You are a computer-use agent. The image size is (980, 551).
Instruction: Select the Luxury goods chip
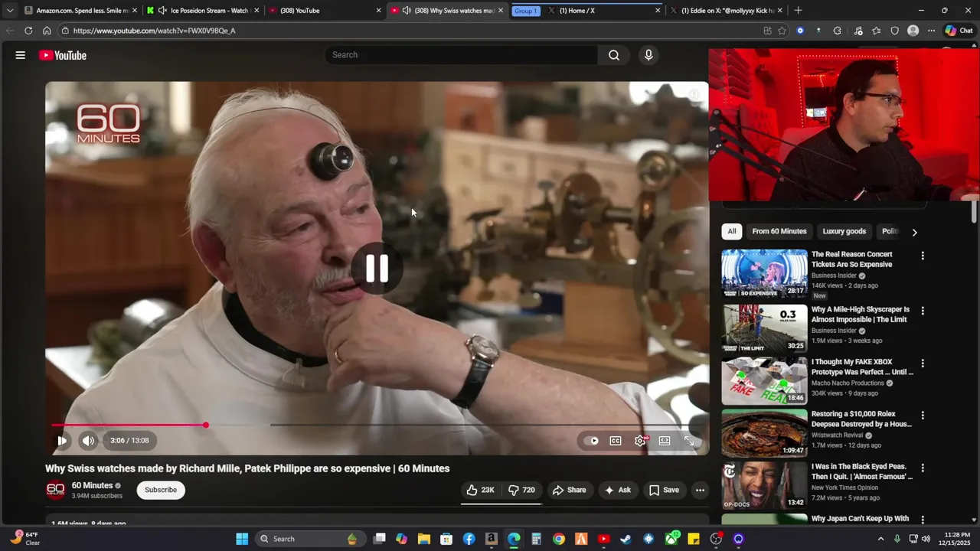[x=844, y=231]
